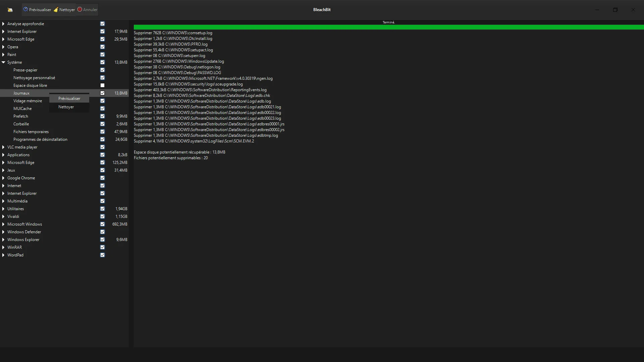Disable the Corbeille checkbox

point(102,124)
